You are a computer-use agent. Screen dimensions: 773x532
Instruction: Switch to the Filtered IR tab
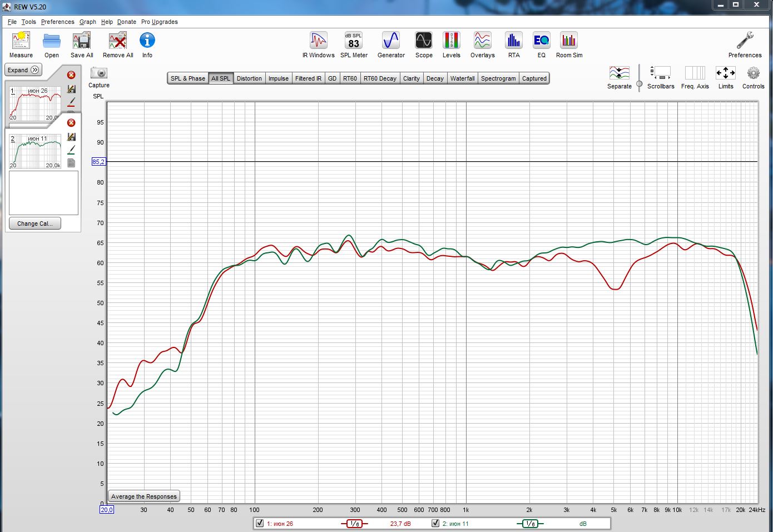[x=308, y=78]
